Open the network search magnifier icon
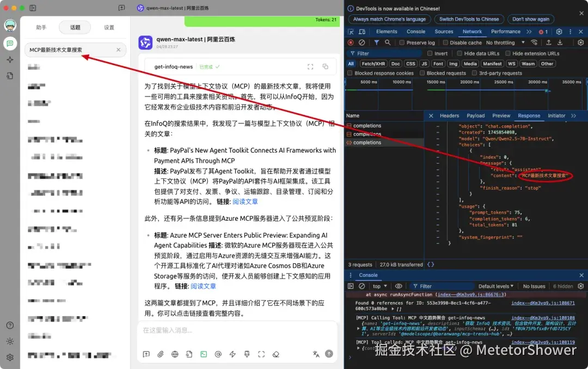Viewport: 588px width, 369px height. [388, 43]
